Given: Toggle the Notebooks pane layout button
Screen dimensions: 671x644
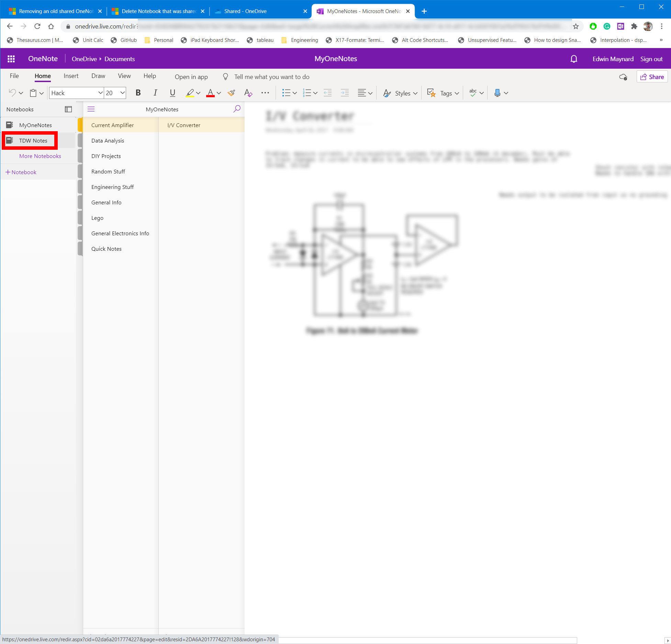Looking at the screenshot, I should tap(68, 109).
